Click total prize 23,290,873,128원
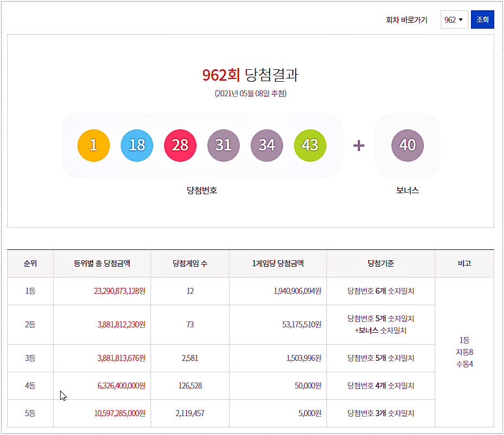Image resolution: width=504 pixels, height=435 pixels. click(x=120, y=291)
